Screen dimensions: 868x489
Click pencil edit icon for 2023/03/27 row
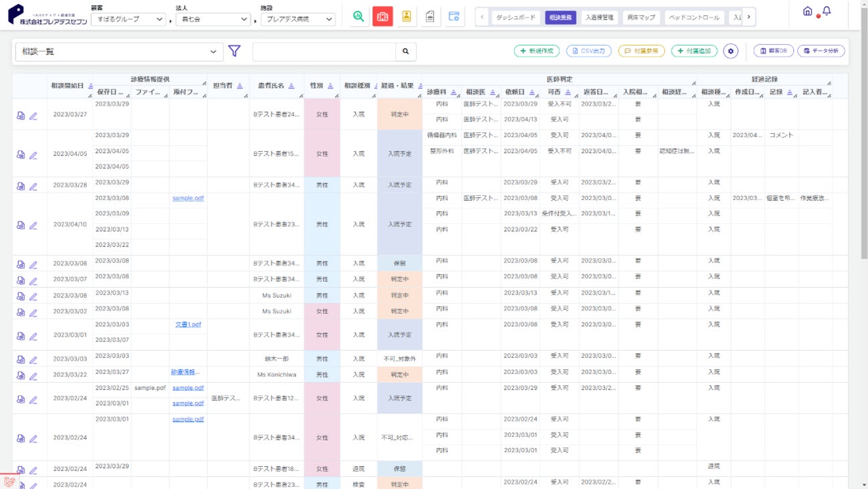coord(33,116)
